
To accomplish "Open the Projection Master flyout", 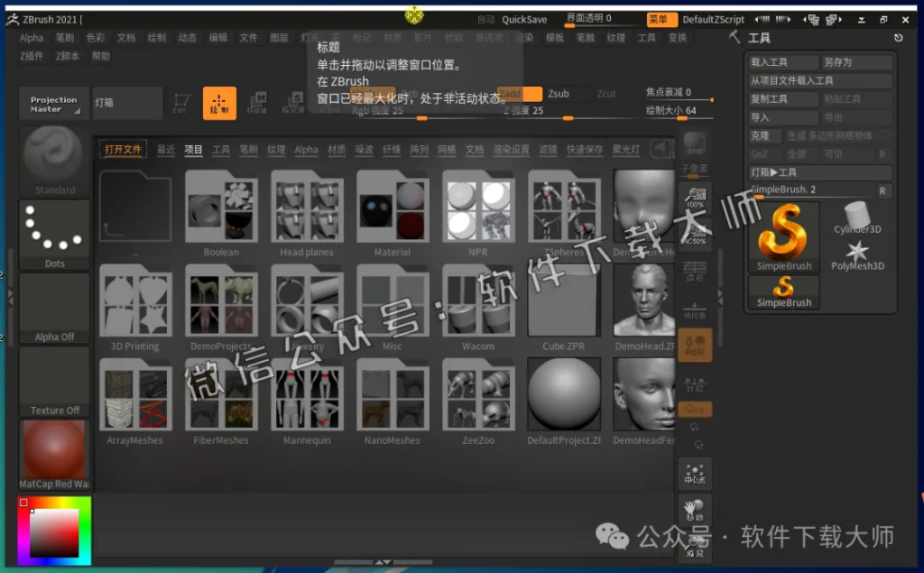I will pos(53,103).
